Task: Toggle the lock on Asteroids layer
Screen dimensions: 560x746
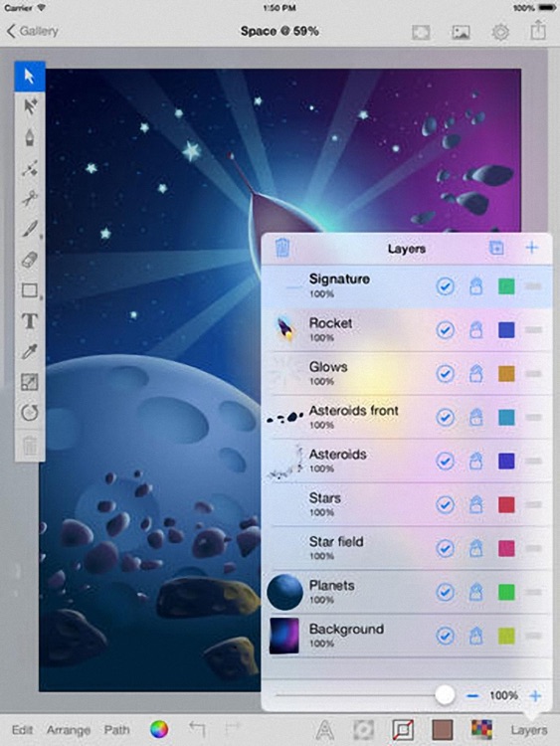Action: [475, 461]
